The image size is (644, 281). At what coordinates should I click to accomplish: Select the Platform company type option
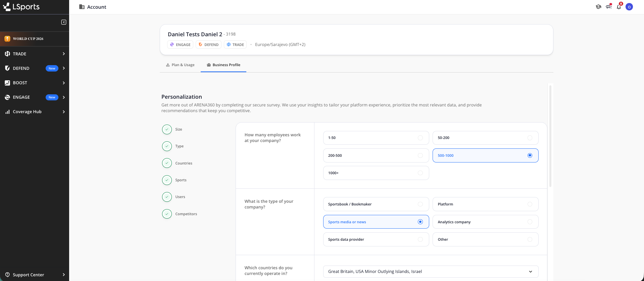point(485,204)
